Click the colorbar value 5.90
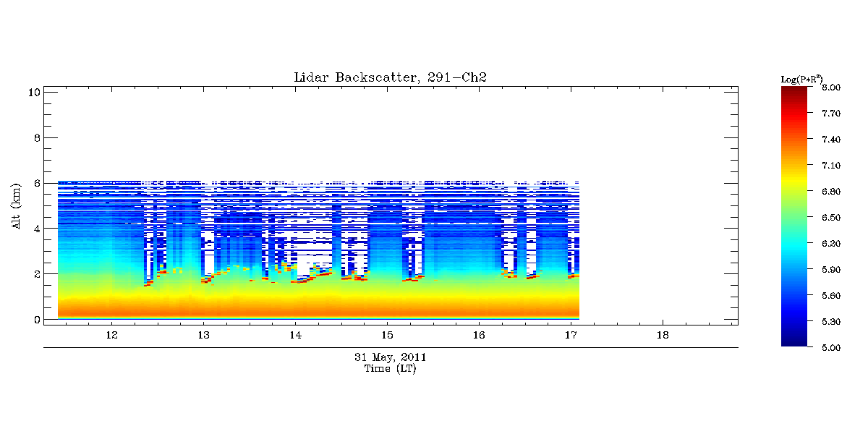Viewport: 868px width, 434px height. tap(830, 269)
